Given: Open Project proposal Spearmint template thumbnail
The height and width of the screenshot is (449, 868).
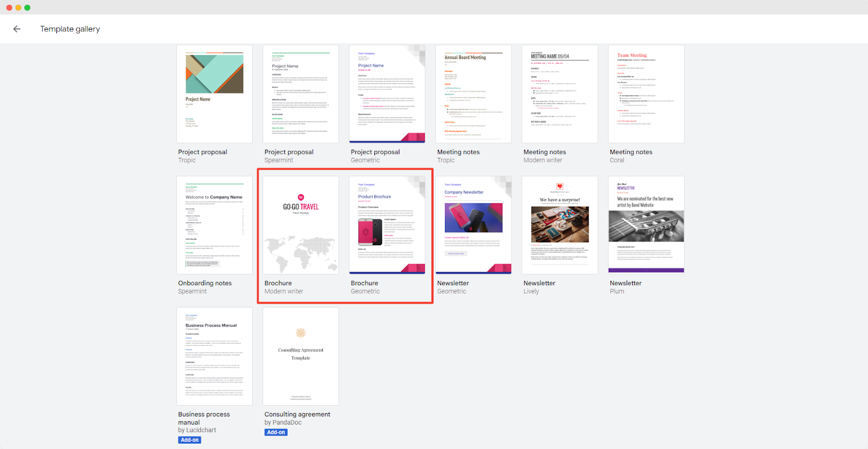Looking at the screenshot, I should pos(301,94).
